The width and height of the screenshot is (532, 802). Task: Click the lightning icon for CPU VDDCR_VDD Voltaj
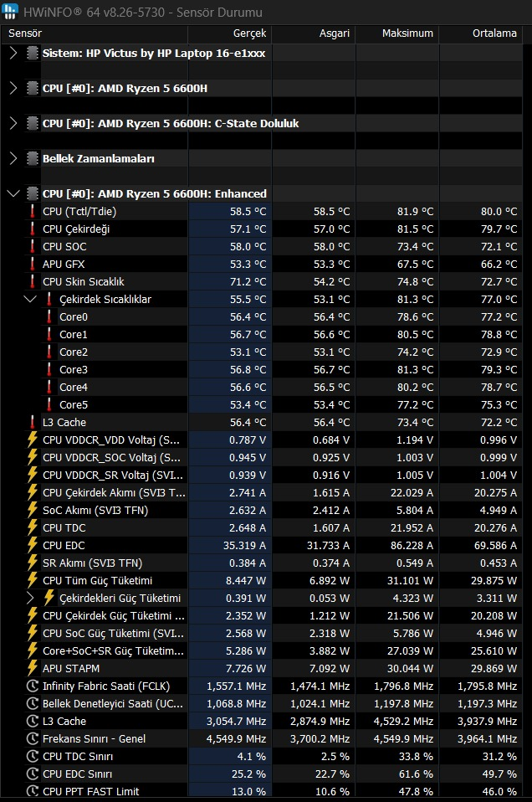(32, 440)
